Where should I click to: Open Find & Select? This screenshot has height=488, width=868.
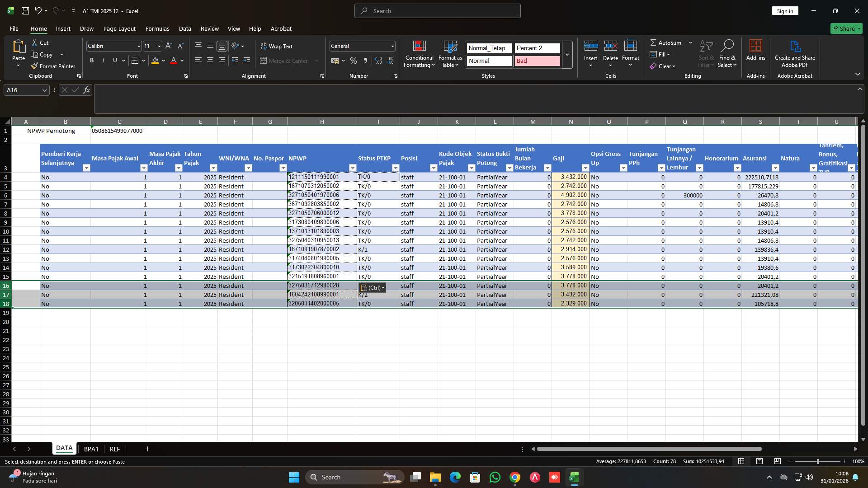(727, 53)
